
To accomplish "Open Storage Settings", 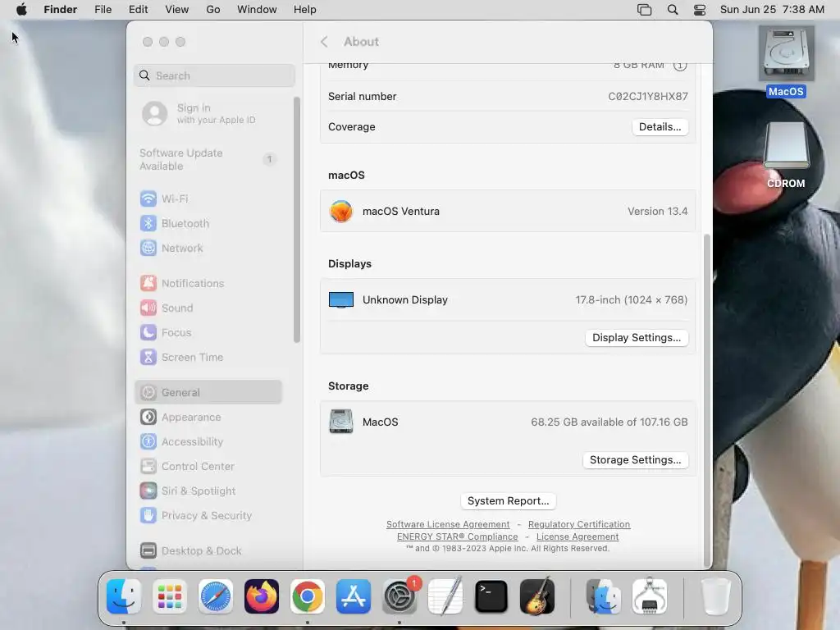I will coord(636,459).
